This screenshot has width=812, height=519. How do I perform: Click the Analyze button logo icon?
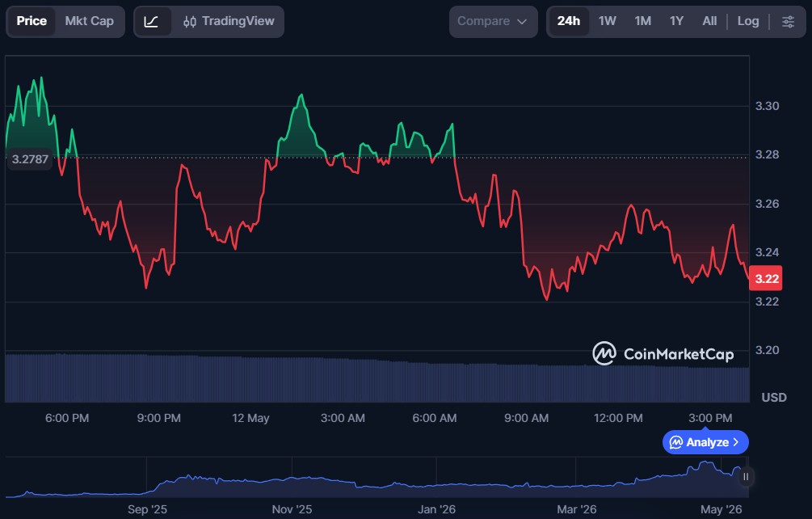[x=676, y=442]
